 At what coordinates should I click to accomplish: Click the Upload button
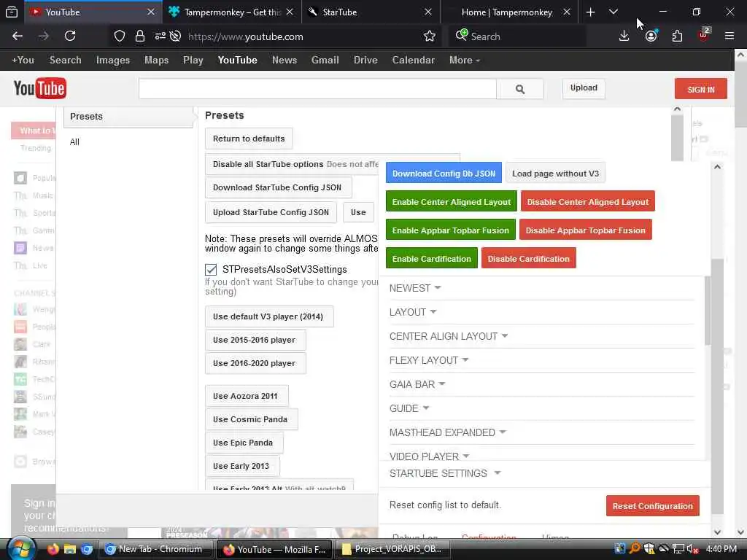pyautogui.click(x=584, y=88)
